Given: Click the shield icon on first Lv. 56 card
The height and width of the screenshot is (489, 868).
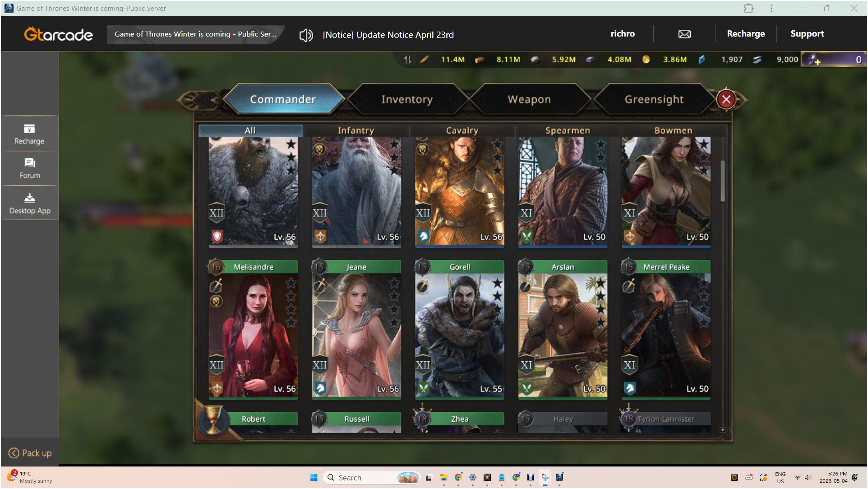Looking at the screenshot, I should [x=217, y=236].
